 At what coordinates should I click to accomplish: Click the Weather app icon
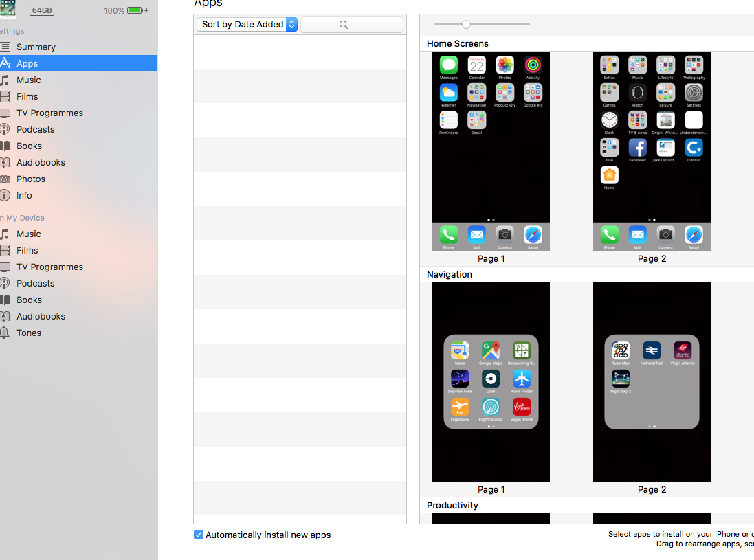(x=448, y=92)
